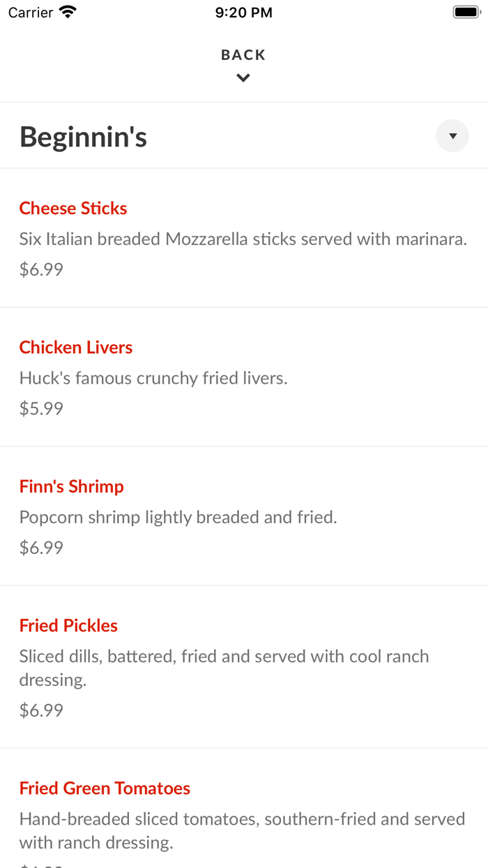
Task: Tap the downward chevron below BACK
Action: [x=243, y=77]
